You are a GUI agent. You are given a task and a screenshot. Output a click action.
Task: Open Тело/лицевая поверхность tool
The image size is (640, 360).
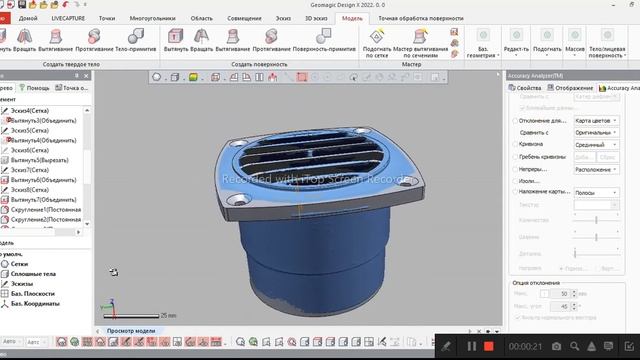tap(607, 43)
